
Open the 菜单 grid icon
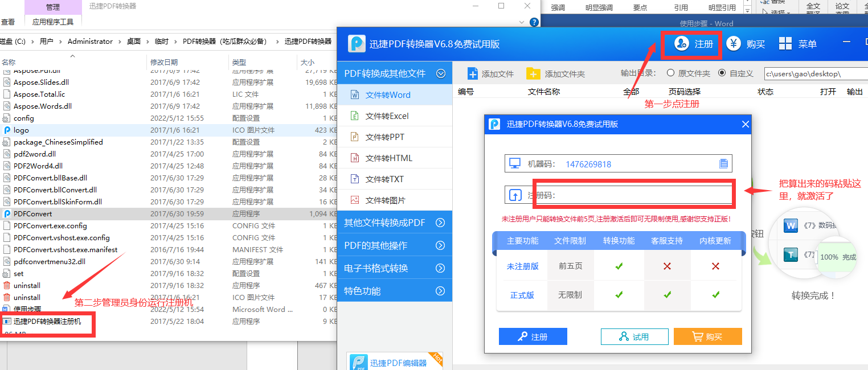point(785,44)
